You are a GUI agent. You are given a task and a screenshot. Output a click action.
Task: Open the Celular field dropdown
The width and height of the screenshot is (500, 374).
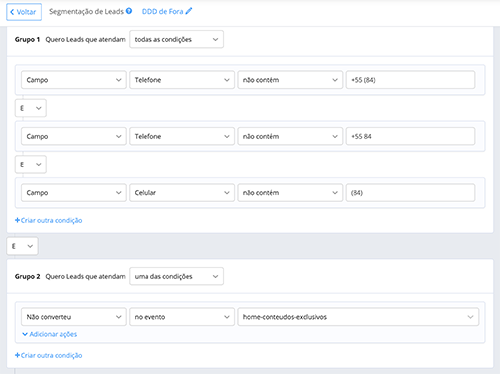tap(182, 193)
